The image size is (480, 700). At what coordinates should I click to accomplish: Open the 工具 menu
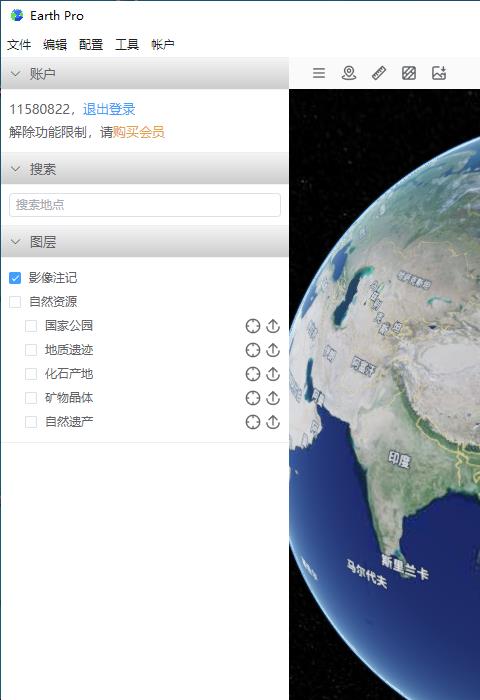click(x=127, y=44)
